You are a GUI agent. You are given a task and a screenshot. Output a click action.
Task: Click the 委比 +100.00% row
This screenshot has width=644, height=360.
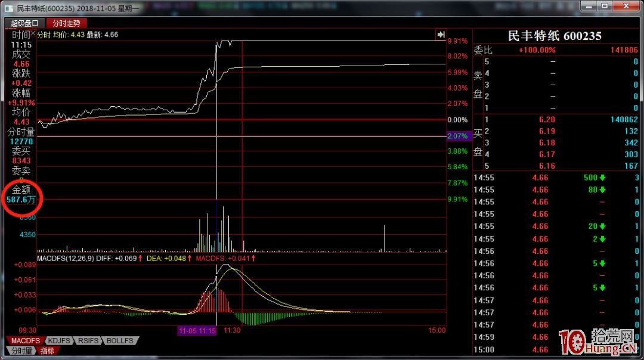pos(555,50)
